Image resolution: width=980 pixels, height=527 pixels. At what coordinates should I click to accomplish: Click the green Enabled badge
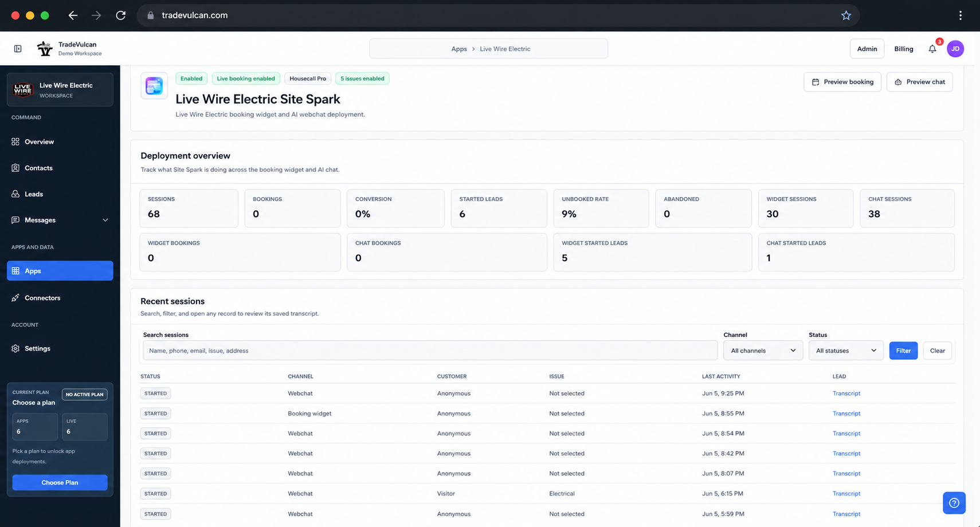click(191, 78)
